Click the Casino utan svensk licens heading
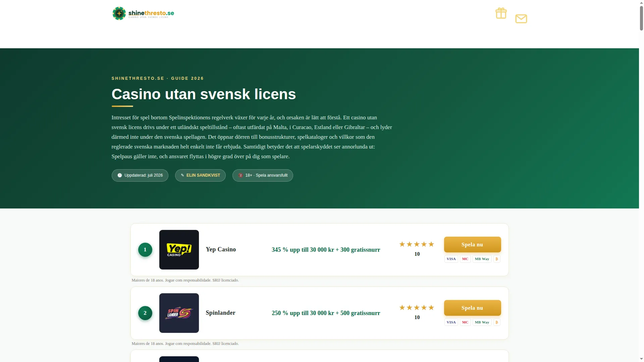This screenshot has height=362, width=644. pyautogui.click(x=204, y=95)
